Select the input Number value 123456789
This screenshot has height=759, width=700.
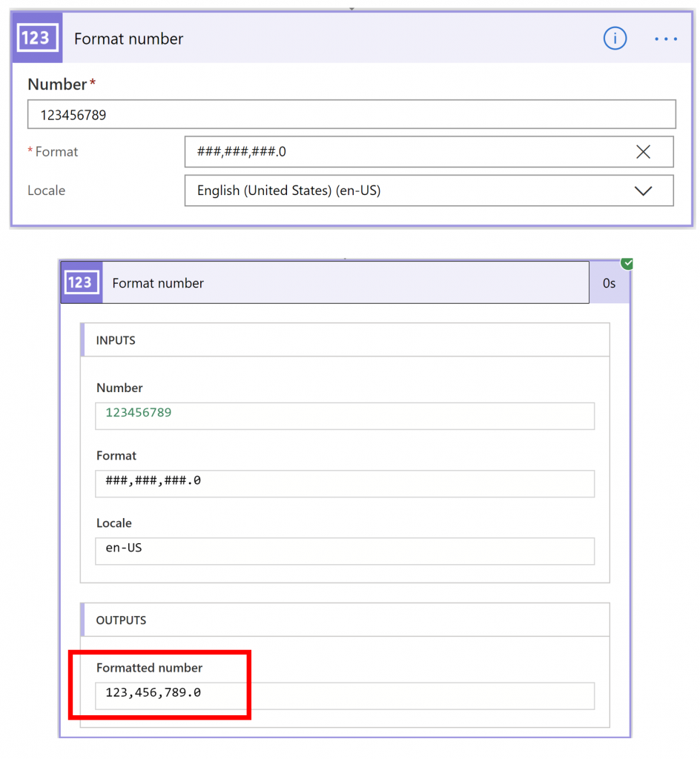345,416
